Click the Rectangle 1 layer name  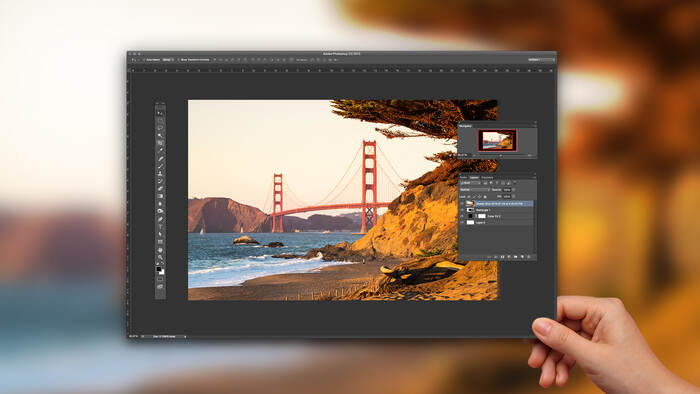click(483, 210)
